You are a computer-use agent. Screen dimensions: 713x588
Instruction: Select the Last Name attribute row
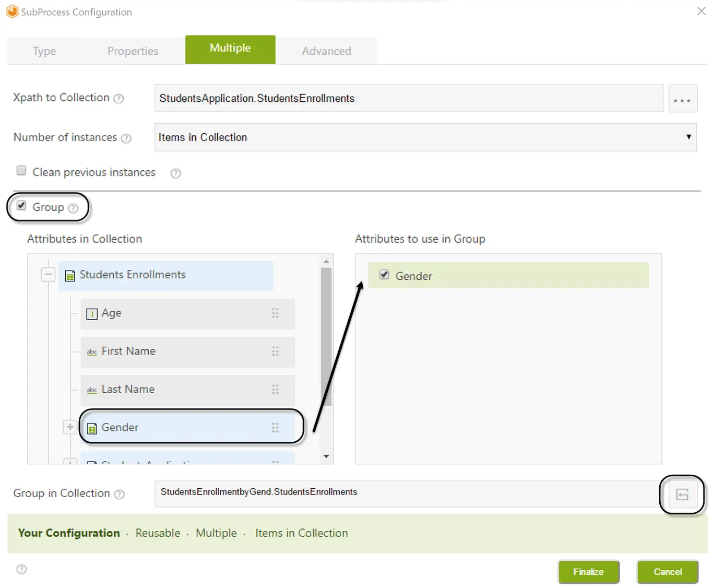(187, 390)
